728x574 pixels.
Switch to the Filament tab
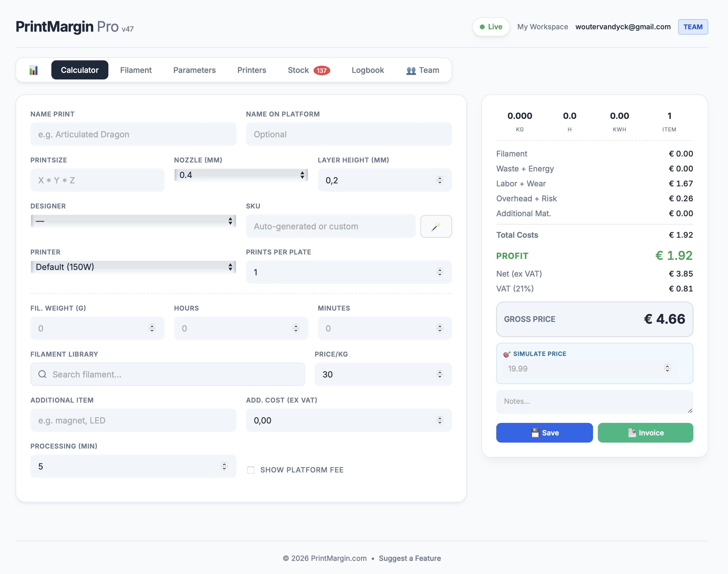tap(136, 70)
